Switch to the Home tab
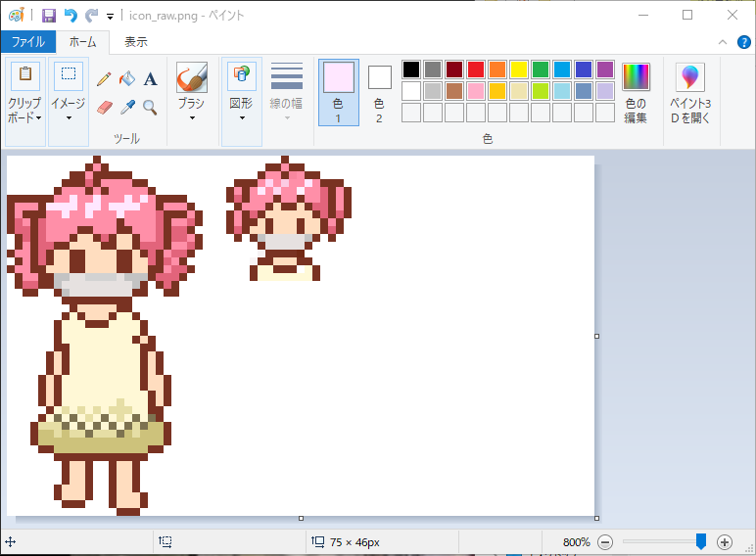Image resolution: width=756 pixels, height=556 pixels. click(82, 42)
